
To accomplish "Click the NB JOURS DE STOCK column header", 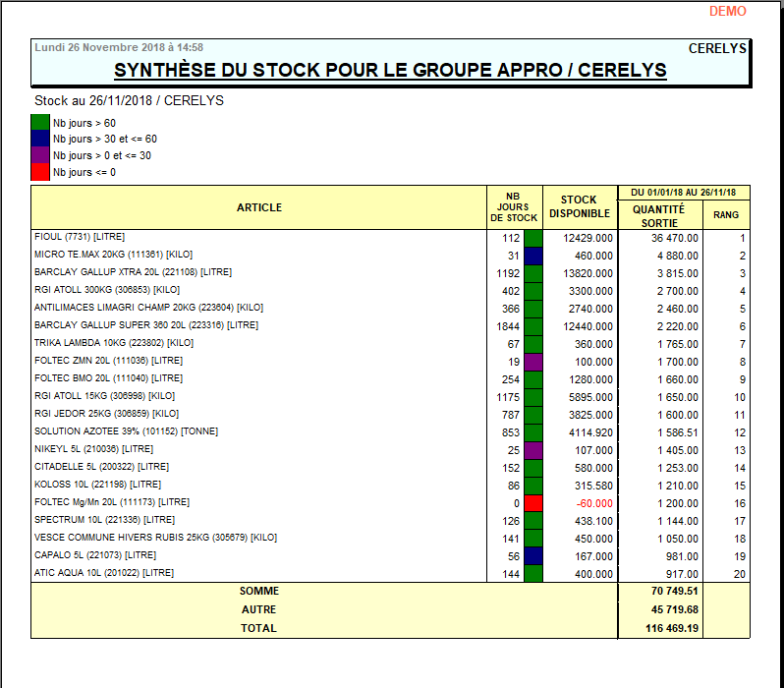I will pos(515,207).
